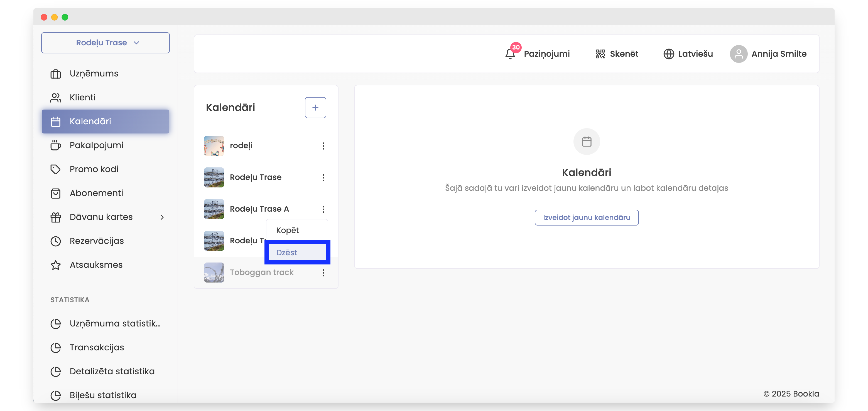Screen dimensions: 868x411
Task: Go to the Rezervācijas section
Action: [x=96, y=241]
